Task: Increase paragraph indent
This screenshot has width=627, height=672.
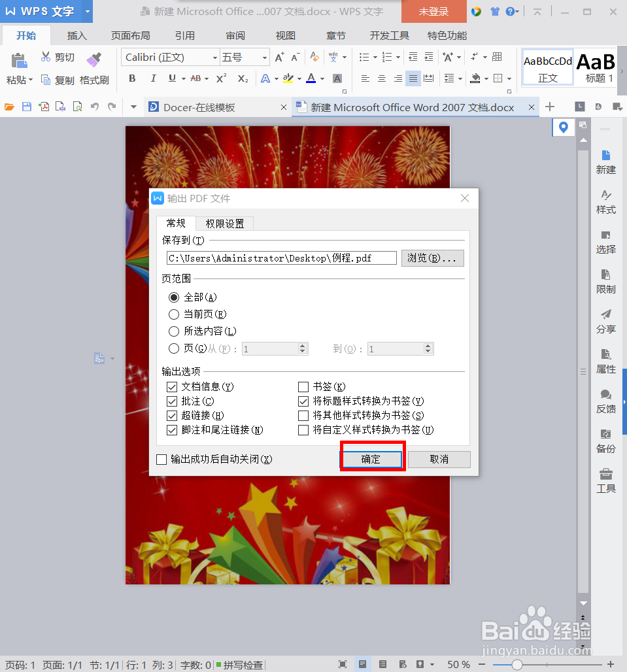Action: pyautogui.click(x=429, y=57)
